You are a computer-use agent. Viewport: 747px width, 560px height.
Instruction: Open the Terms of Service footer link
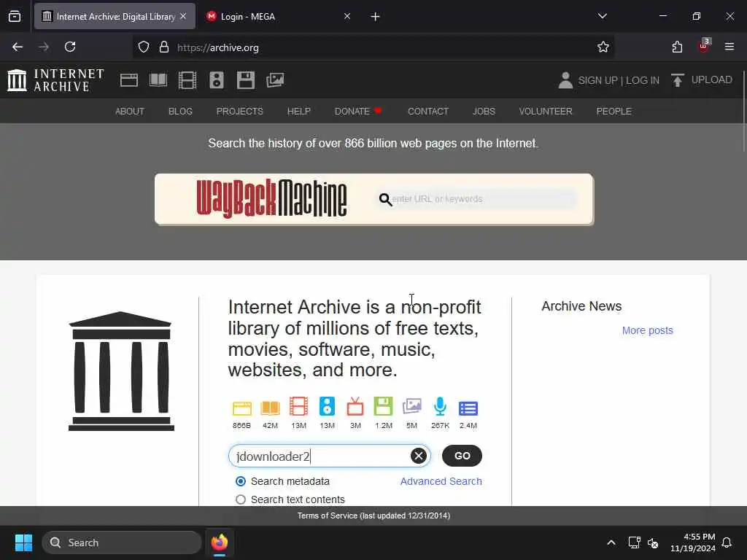373,516
